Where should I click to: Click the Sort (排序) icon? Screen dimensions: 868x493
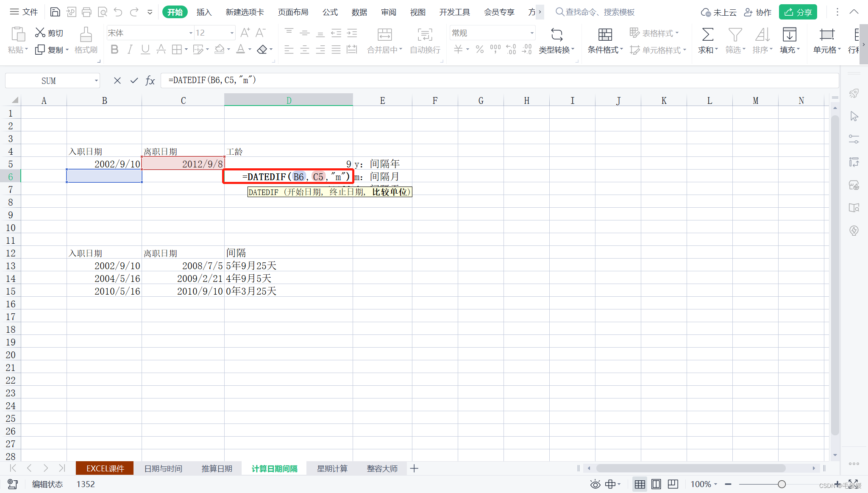coord(762,34)
